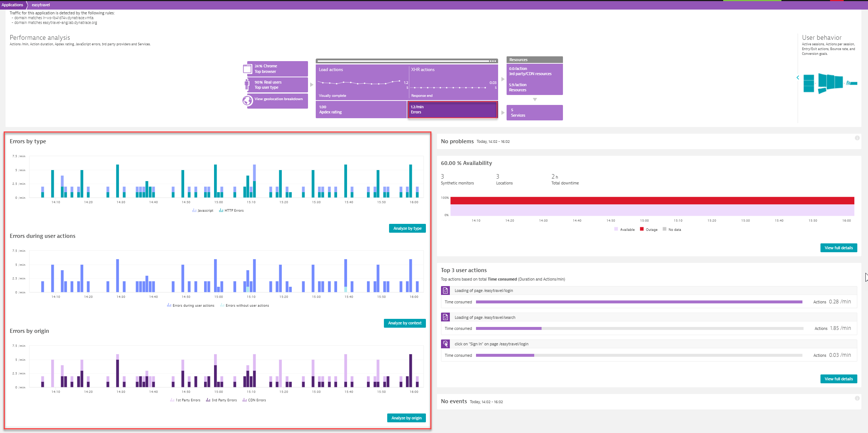Click the 60.00 % Availability heading

coord(466,163)
